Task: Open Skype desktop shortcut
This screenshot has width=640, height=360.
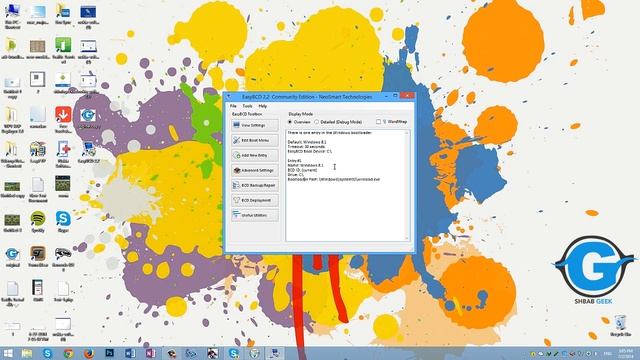Action: click(x=63, y=222)
